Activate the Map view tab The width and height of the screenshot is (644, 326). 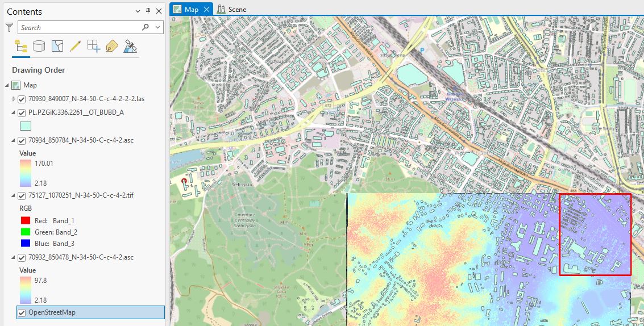pyautogui.click(x=191, y=10)
